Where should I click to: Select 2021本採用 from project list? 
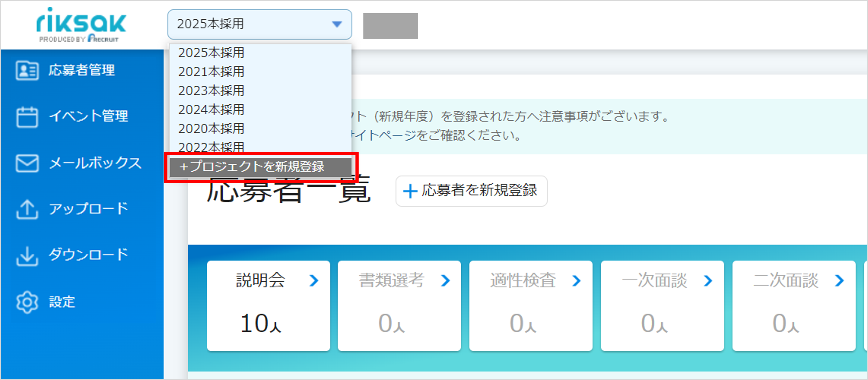260,71
